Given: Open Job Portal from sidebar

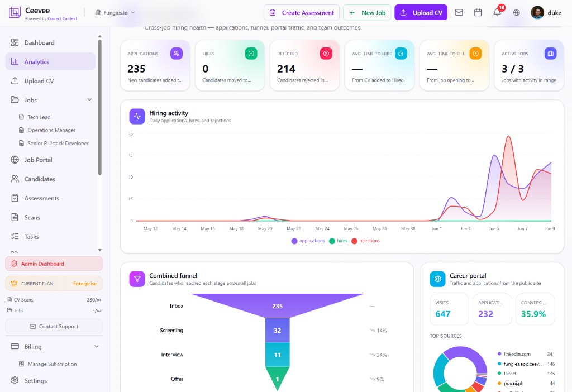Looking at the screenshot, I should coord(50,160).
